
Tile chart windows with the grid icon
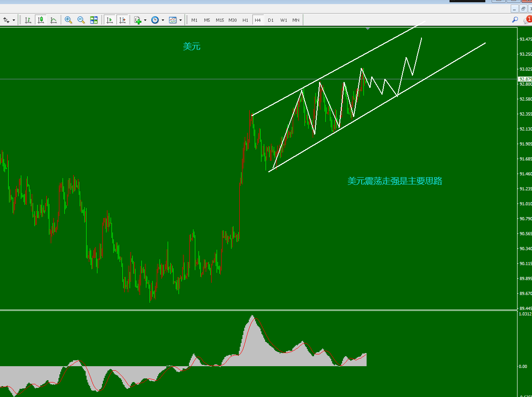[94, 20]
